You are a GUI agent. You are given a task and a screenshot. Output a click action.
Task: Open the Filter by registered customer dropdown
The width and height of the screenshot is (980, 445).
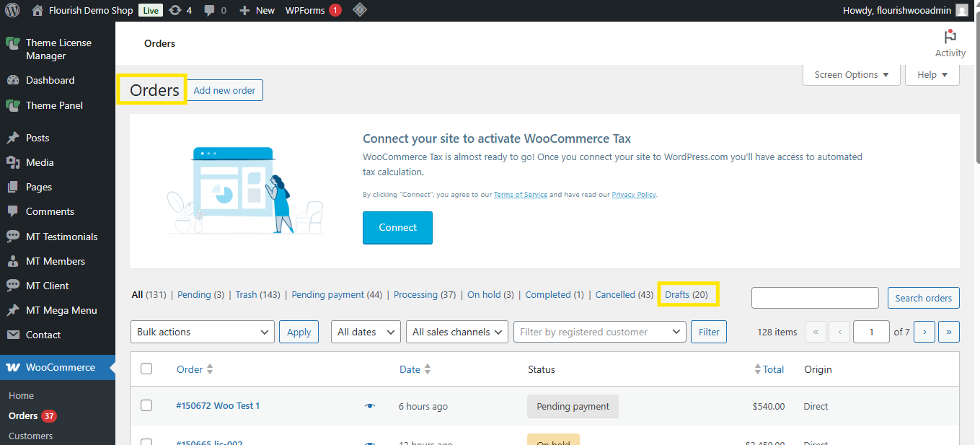[599, 332]
